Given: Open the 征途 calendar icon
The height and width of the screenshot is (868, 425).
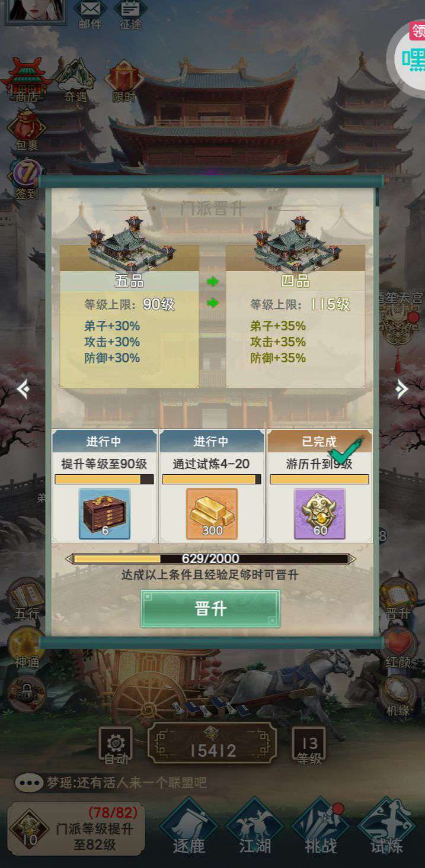Looking at the screenshot, I should coord(131,15).
